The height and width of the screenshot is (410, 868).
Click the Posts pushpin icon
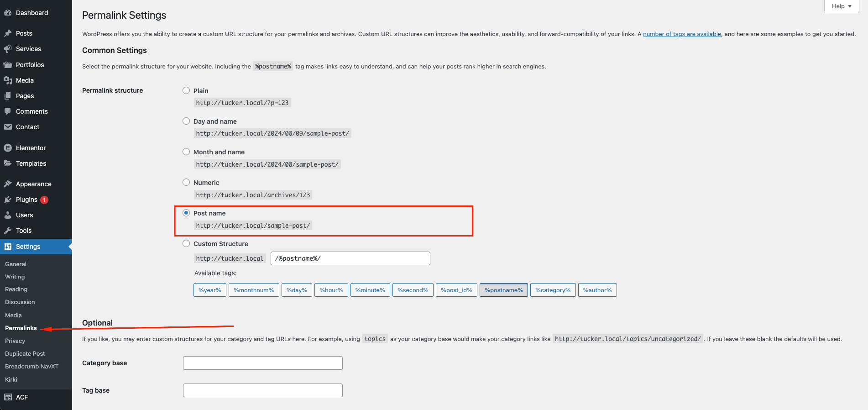[x=8, y=33]
